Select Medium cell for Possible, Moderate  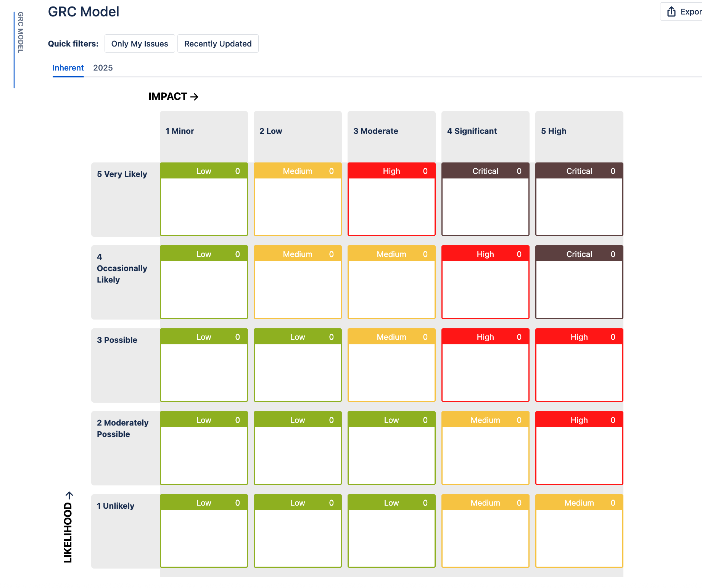coord(391,365)
